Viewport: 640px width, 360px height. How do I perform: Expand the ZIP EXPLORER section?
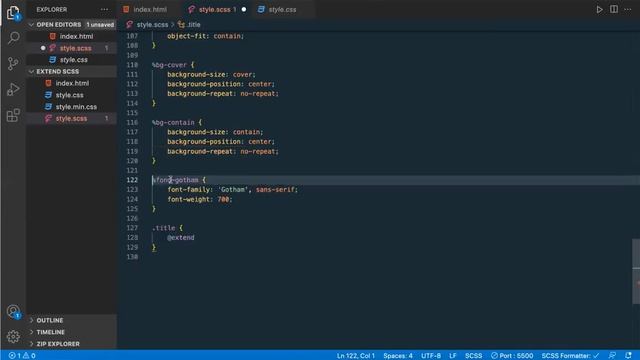click(58, 344)
